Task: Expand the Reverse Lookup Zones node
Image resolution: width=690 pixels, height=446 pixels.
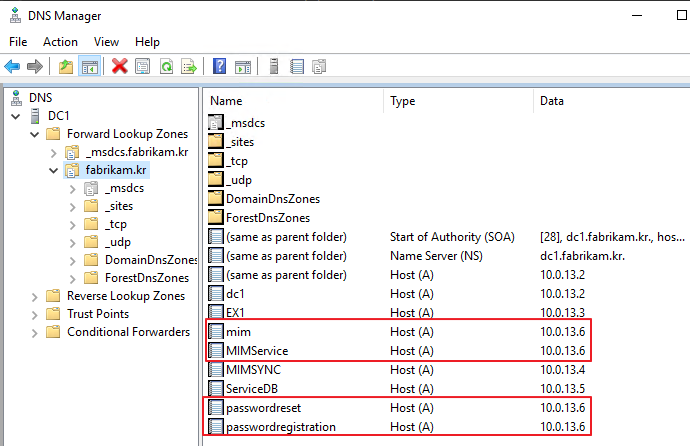Action: (x=35, y=297)
